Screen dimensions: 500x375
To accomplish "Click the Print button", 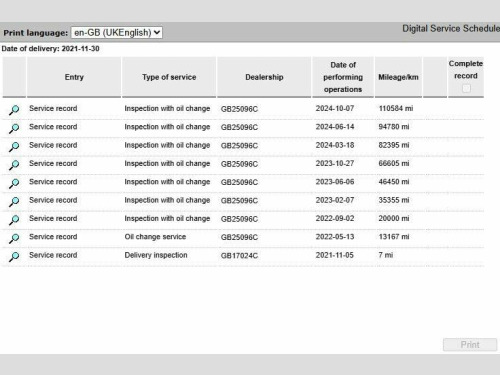I will (x=470, y=345).
